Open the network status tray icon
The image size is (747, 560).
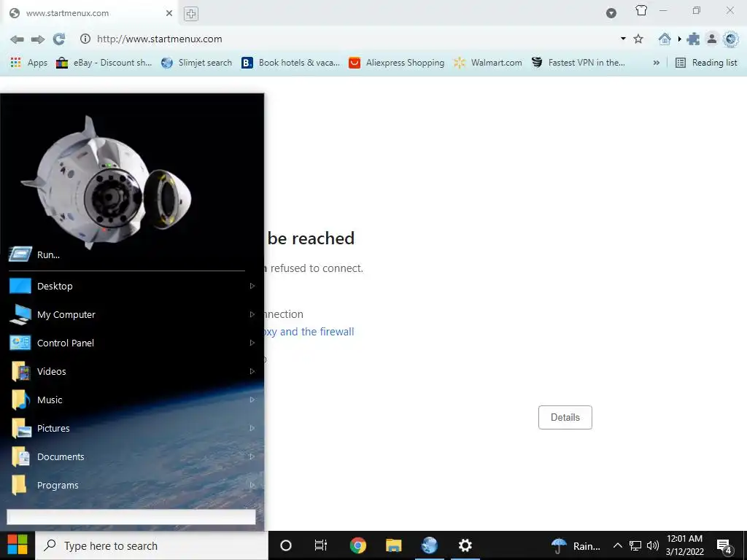click(635, 545)
